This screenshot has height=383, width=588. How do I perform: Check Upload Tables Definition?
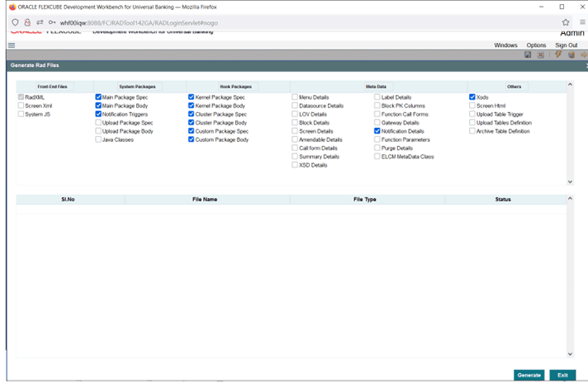(472, 122)
